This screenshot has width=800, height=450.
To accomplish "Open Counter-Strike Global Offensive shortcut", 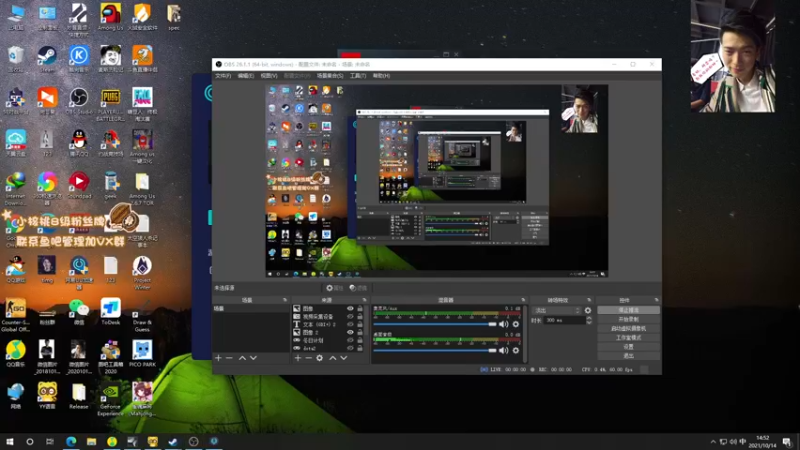I will [15, 315].
